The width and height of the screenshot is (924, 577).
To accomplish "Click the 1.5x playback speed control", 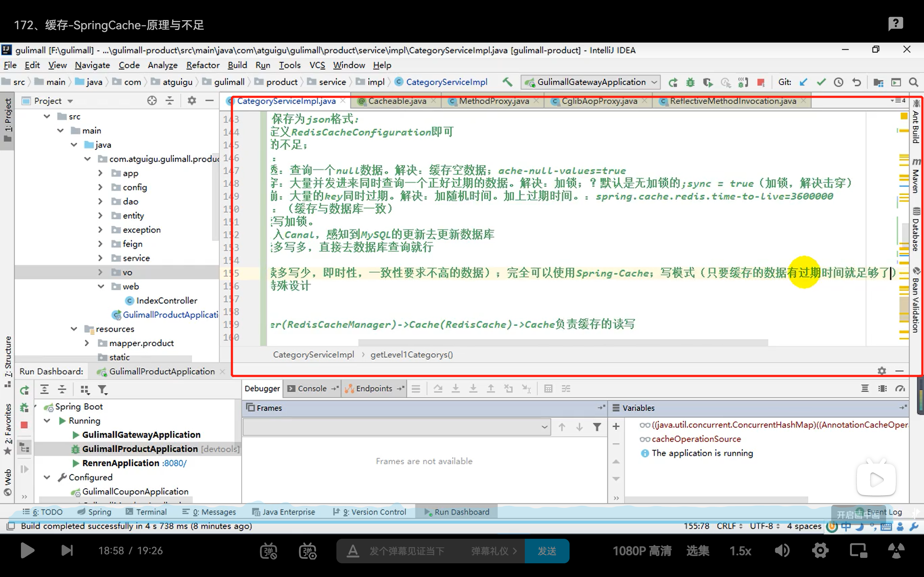I will pyautogui.click(x=740, y=551).
